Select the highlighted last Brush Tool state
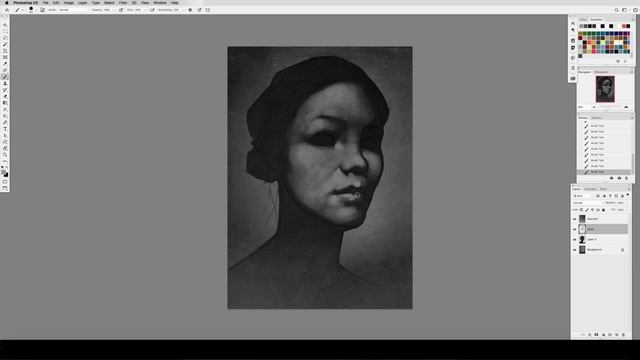 tap(604, 172)
